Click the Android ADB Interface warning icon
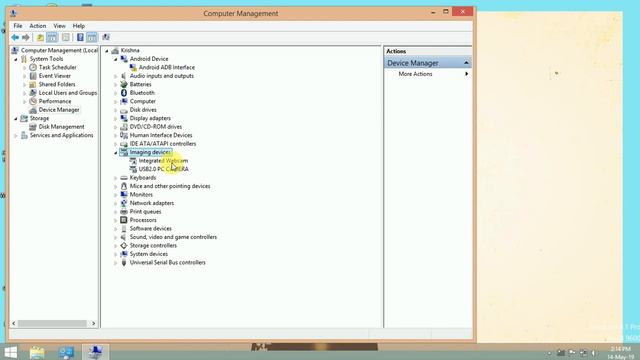 coord(133,67)
